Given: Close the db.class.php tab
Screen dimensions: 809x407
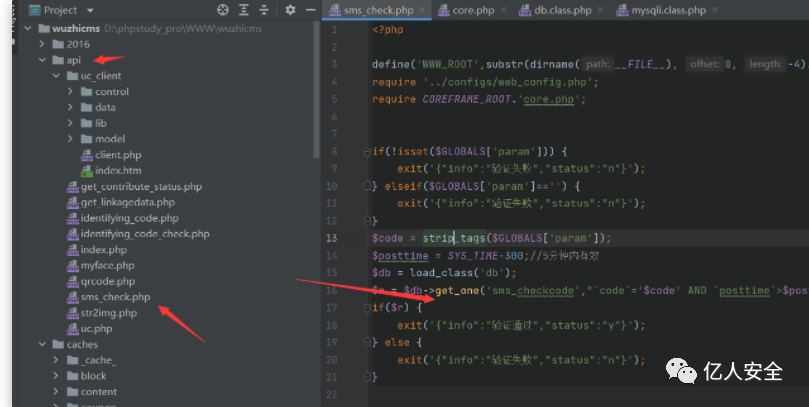Looking at the screenshot, I should 601,10.
